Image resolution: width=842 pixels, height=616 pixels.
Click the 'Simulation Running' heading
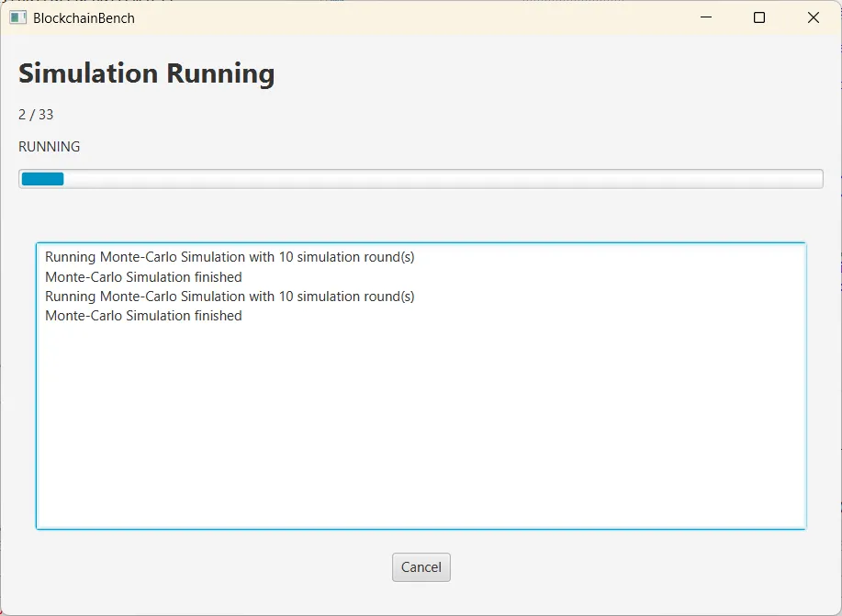(147, 73)
